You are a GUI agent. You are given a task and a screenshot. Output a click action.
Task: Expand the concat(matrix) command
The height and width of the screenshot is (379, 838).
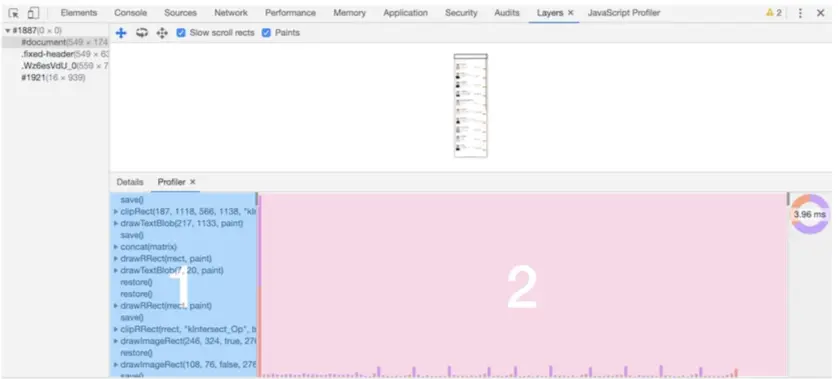tap(116, 247)
